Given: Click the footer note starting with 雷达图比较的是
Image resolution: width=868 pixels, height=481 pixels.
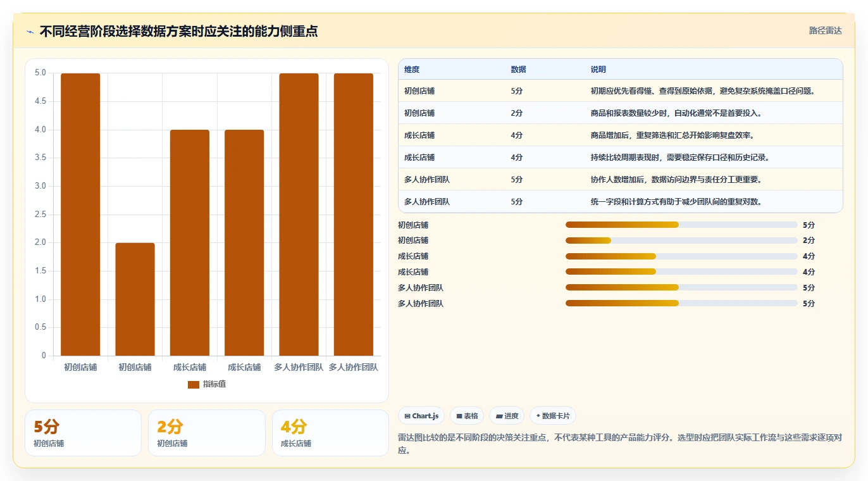Looking at the screenshot, I should pyautogui.click(x=620, y=444).
